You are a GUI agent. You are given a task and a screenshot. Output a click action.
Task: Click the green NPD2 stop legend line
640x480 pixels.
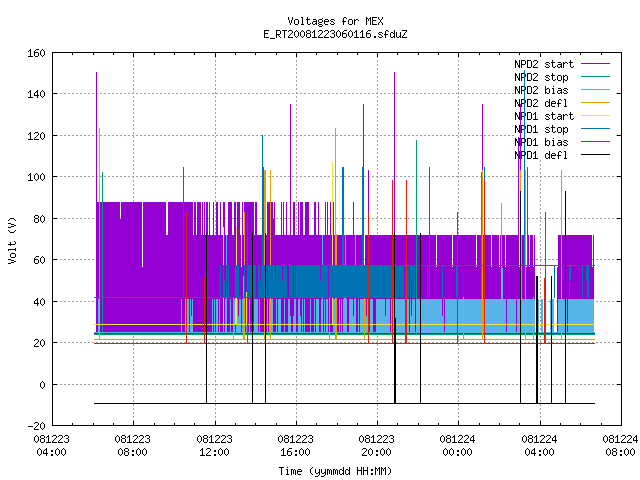(x=595, y=77)
